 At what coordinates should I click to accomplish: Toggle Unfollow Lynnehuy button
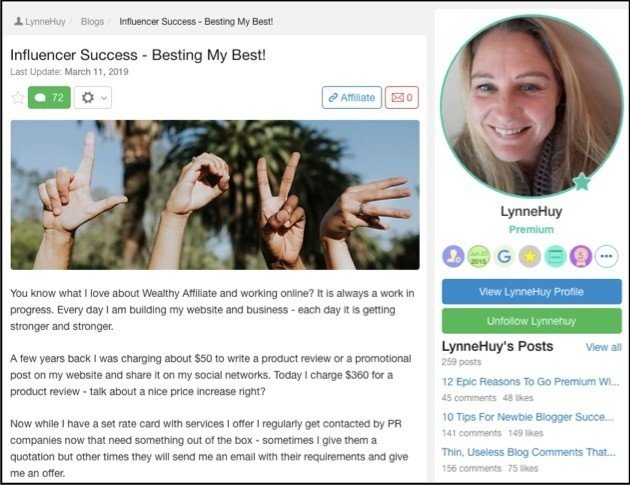tap(531, 321)
